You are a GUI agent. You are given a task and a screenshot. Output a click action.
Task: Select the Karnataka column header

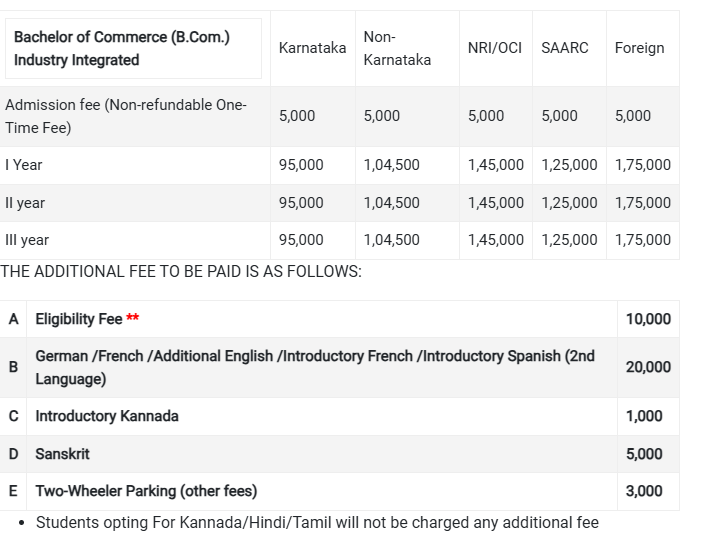[x=312, y=48]
